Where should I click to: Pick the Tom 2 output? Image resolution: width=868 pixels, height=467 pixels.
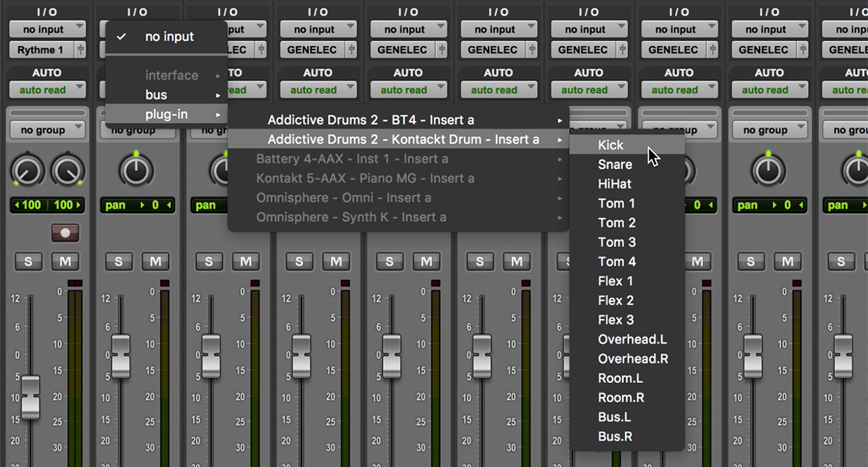click(x=627, y=223)
